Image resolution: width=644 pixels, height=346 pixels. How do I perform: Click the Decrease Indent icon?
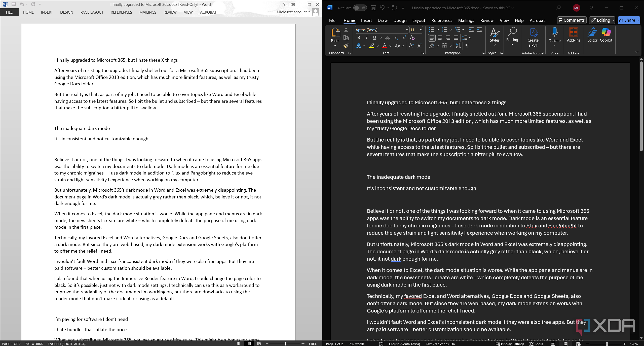point(471,30)
